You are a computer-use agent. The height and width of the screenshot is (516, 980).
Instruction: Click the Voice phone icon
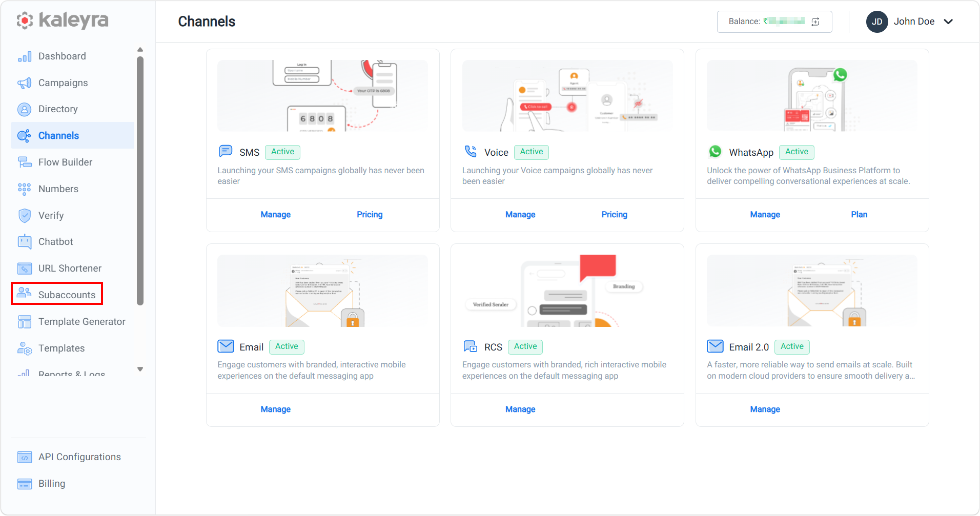(x=471, y=151)
